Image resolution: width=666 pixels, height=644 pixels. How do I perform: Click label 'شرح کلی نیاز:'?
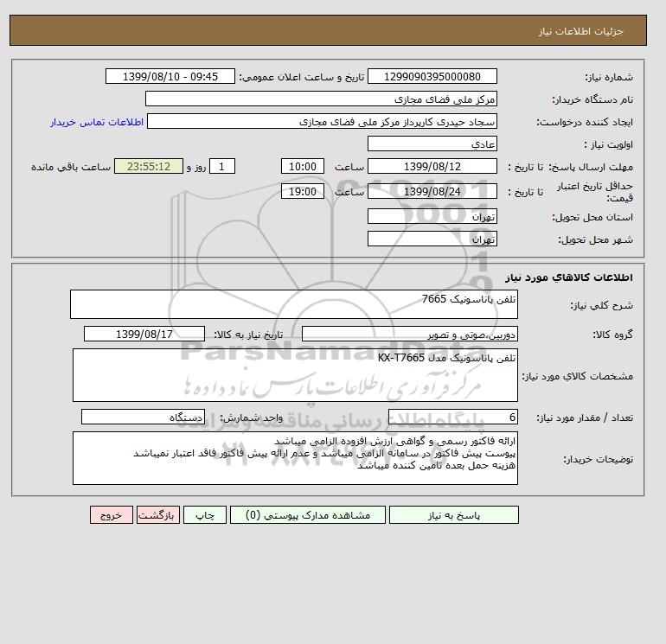(x=601, y=305)
